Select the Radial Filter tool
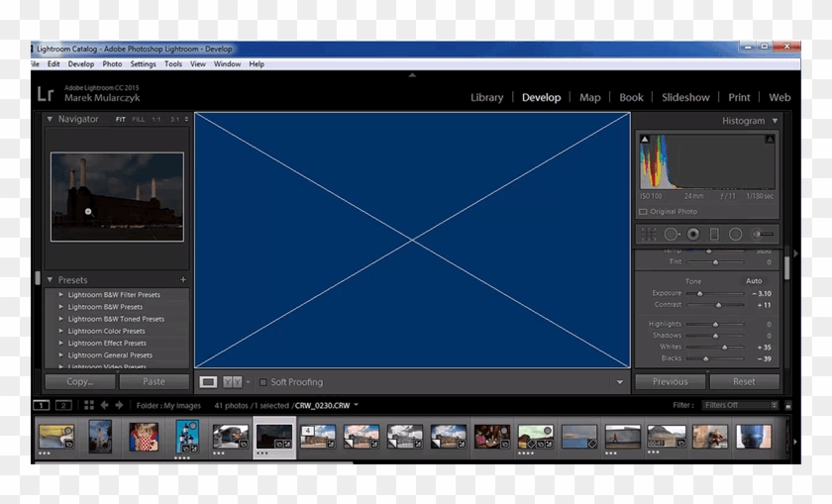This screenshot has height=504, width=832. [735, 234]
